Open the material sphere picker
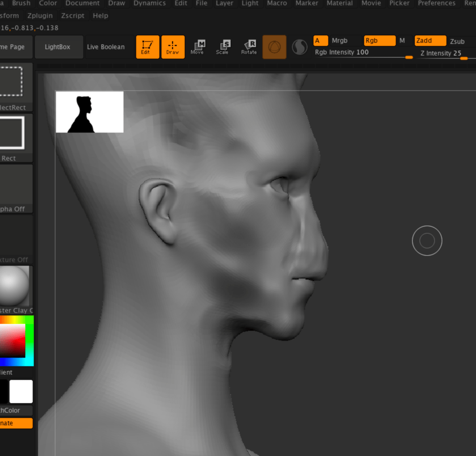Screen dimensions: 476x456 pyautogui.click(x=14, y=286)
